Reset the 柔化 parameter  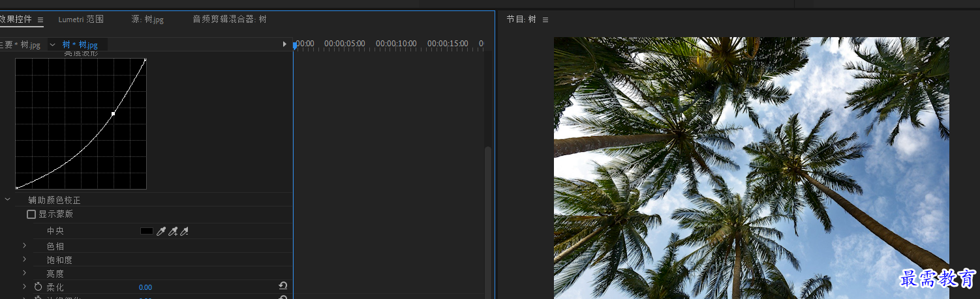(x=283, y=286)
